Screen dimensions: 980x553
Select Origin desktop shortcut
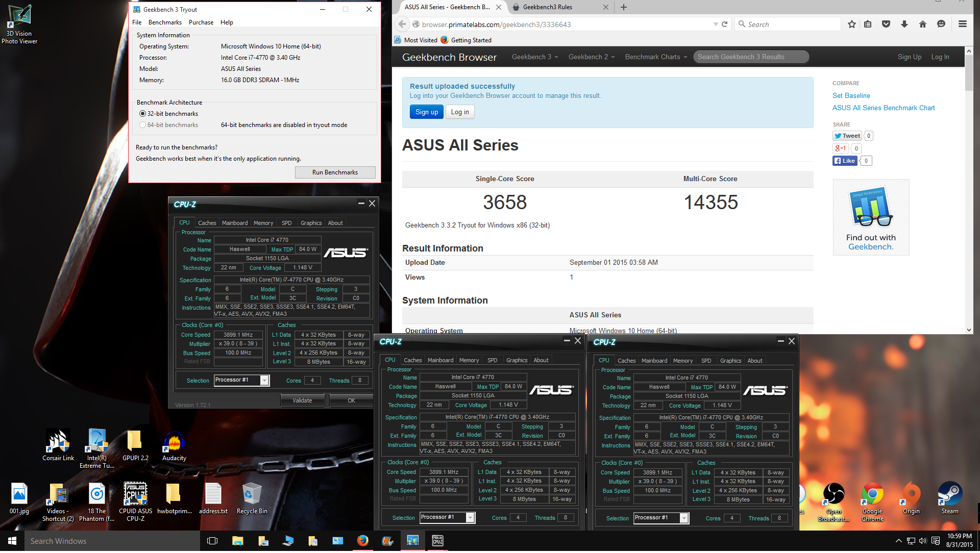[x=911, y=499]
